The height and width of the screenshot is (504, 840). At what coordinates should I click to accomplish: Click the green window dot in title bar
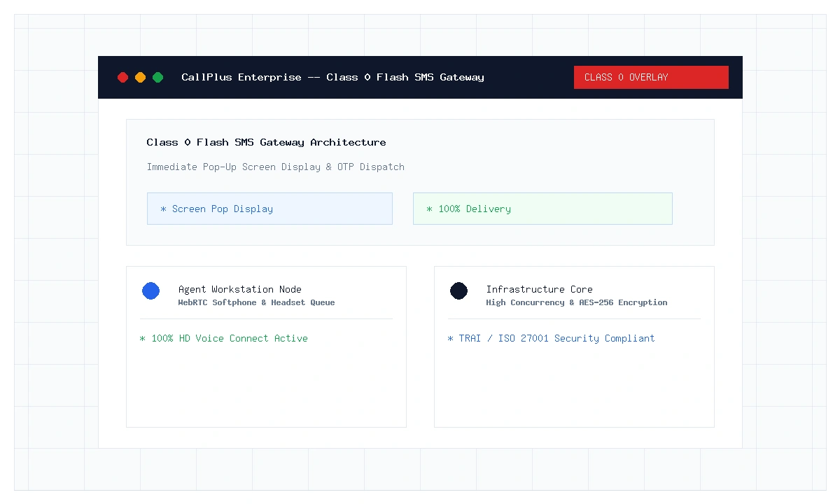(x=158, y=77)
